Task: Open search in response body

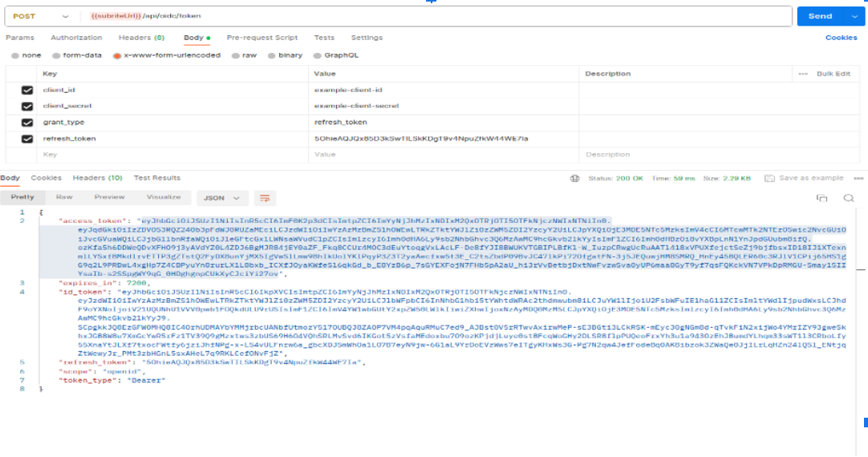Action: tap(848, 198)
